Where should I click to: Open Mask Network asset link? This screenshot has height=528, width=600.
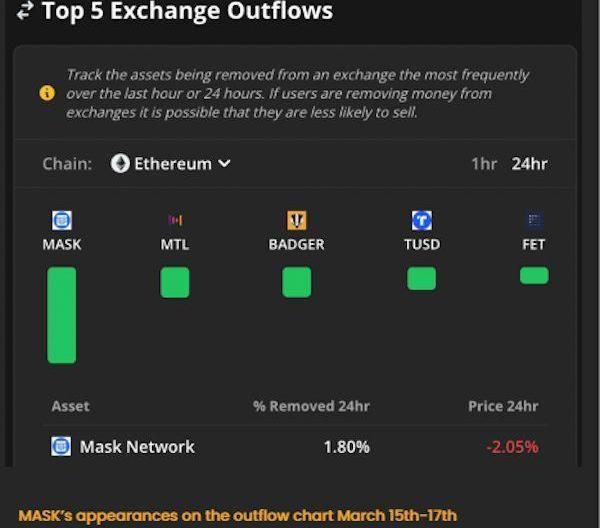[x=137, y=447]
